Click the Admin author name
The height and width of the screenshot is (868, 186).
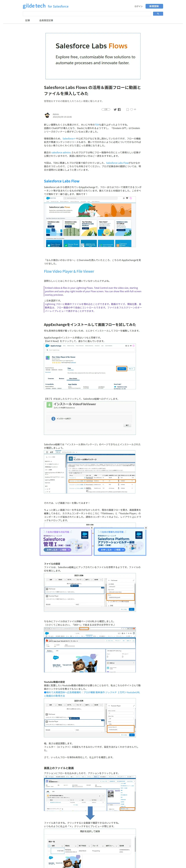click(x=56, y=114)
